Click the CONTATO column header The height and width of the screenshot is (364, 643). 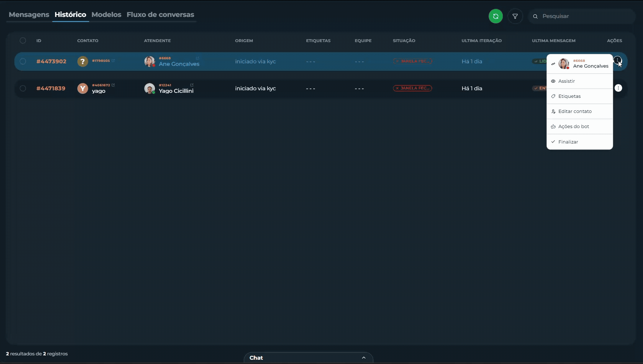tap(88, 41)
